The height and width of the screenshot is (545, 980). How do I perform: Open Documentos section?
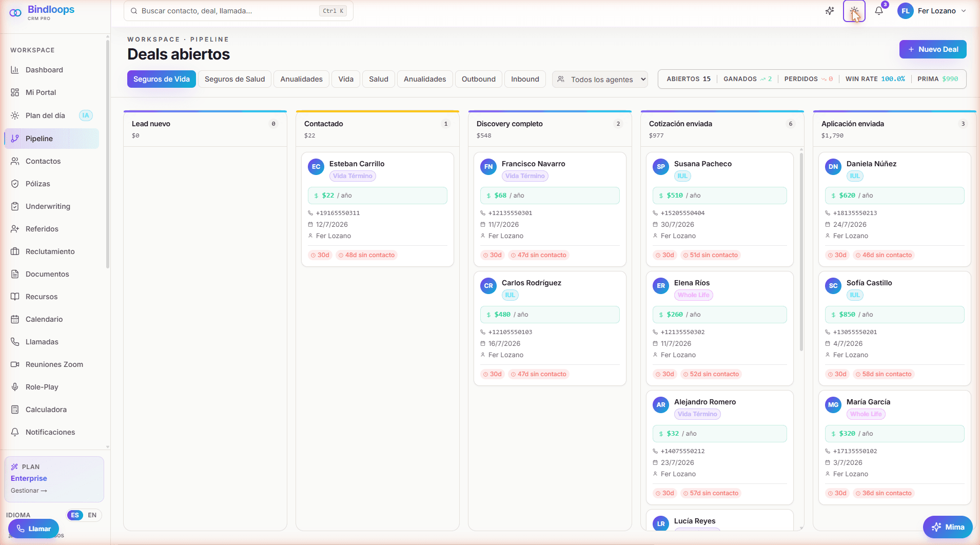(51, 274)
